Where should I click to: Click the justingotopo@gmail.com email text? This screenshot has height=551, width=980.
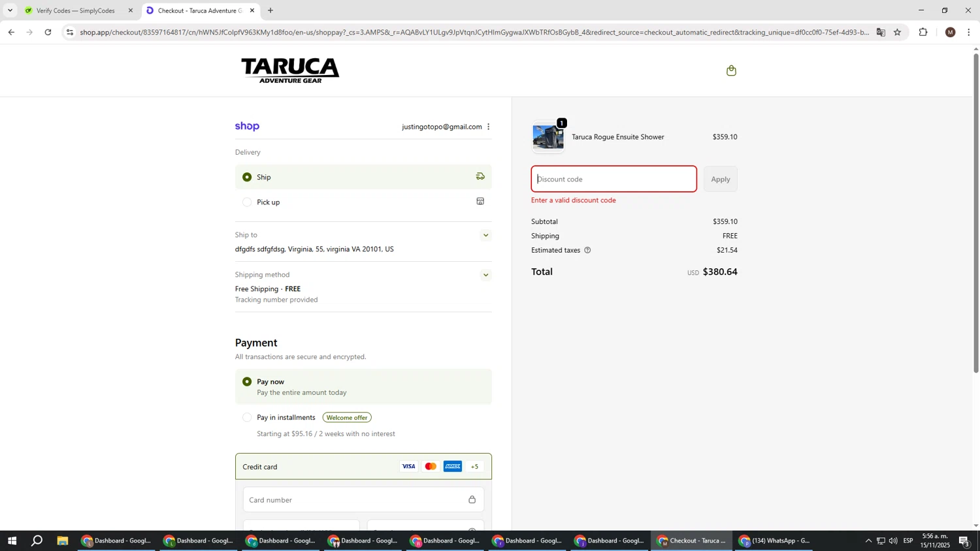(x=442, y=127)
